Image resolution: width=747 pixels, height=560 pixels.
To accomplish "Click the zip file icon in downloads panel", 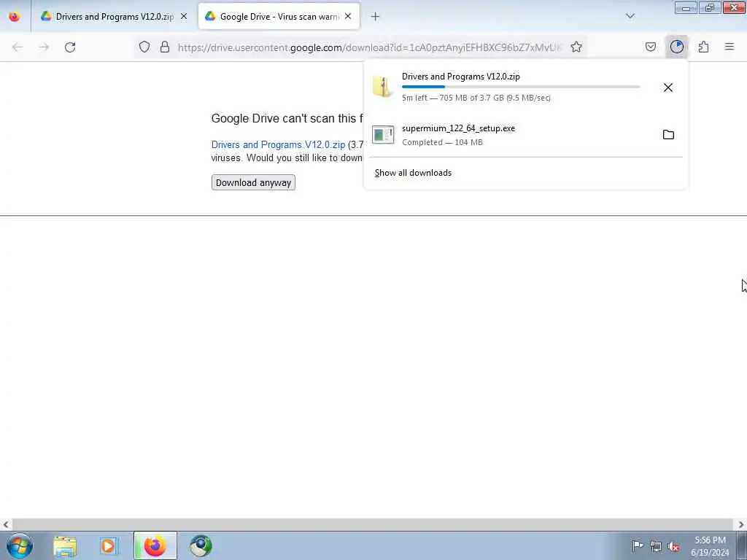I will coord(382,87).
